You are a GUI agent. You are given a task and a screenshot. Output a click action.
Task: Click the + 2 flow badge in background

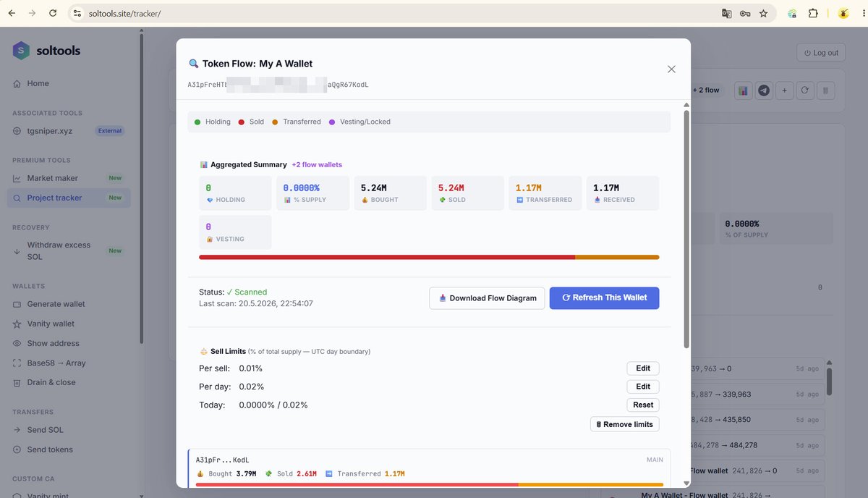[707, 90]
